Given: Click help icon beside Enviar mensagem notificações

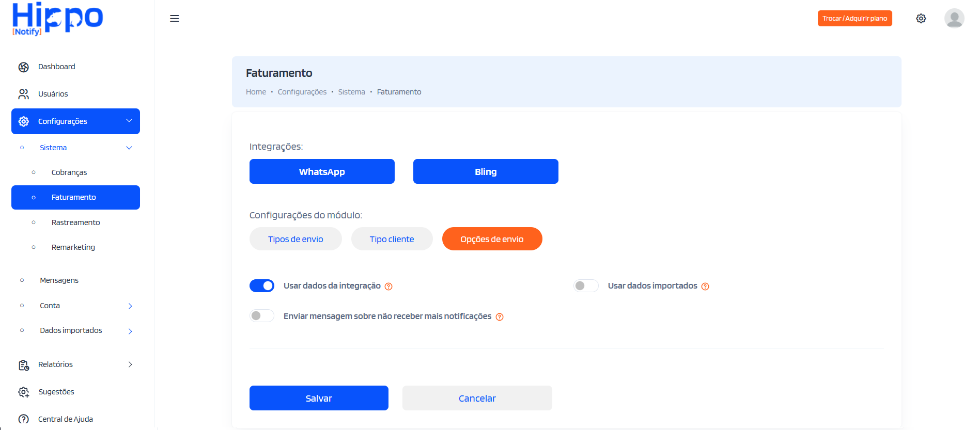Looking at the screenshot, I should coord(500,317).
